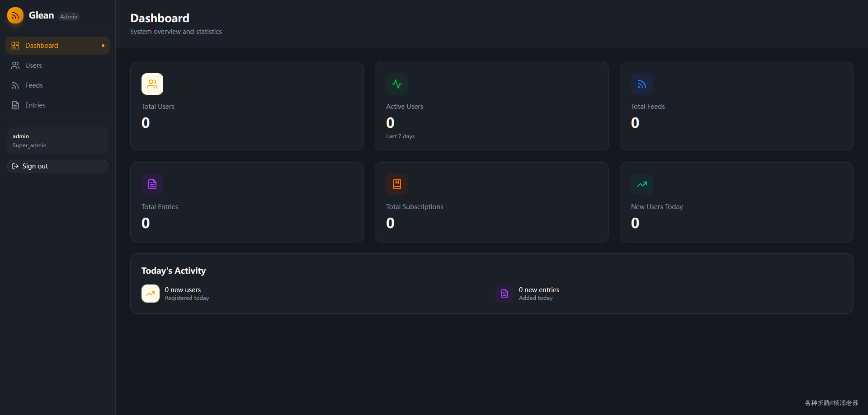This screenshot has height=415, width=868.
Task: Click the Active Users pulse icon
Action: (x=397, y=84)
